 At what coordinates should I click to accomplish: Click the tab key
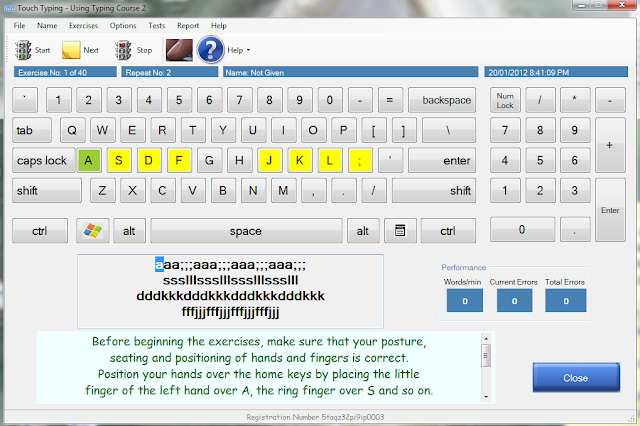(x=32, y=130)
